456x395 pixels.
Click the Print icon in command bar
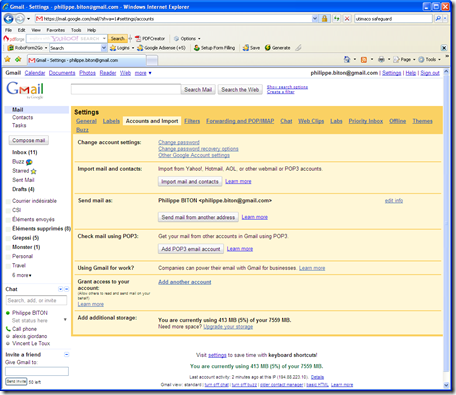click(381, 59)
